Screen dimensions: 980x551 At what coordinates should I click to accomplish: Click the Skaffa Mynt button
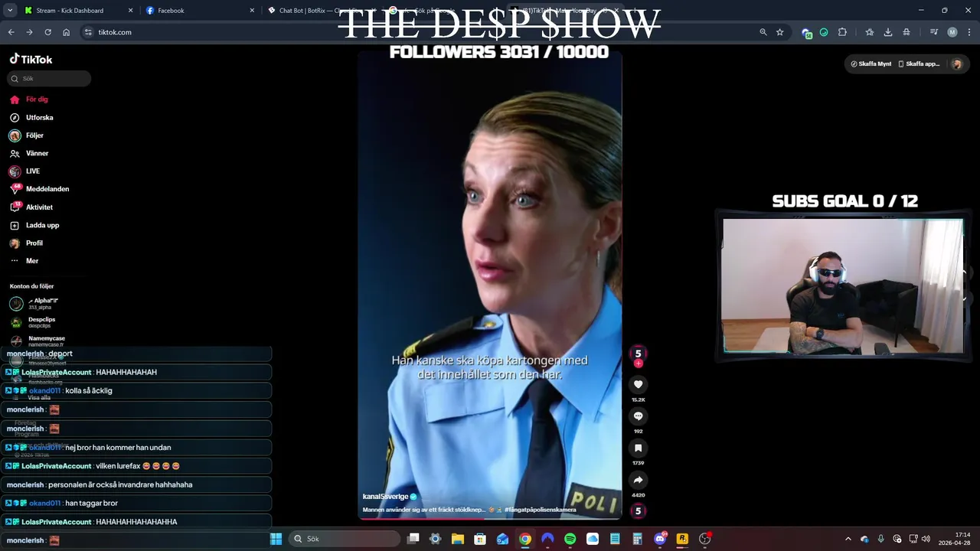coord(871,64)
